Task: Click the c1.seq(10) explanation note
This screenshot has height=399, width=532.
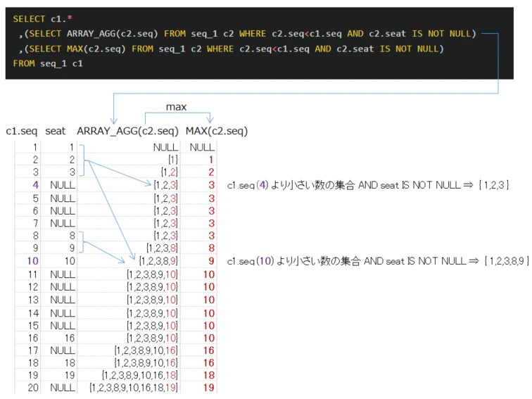Action: tap(378, 261)
